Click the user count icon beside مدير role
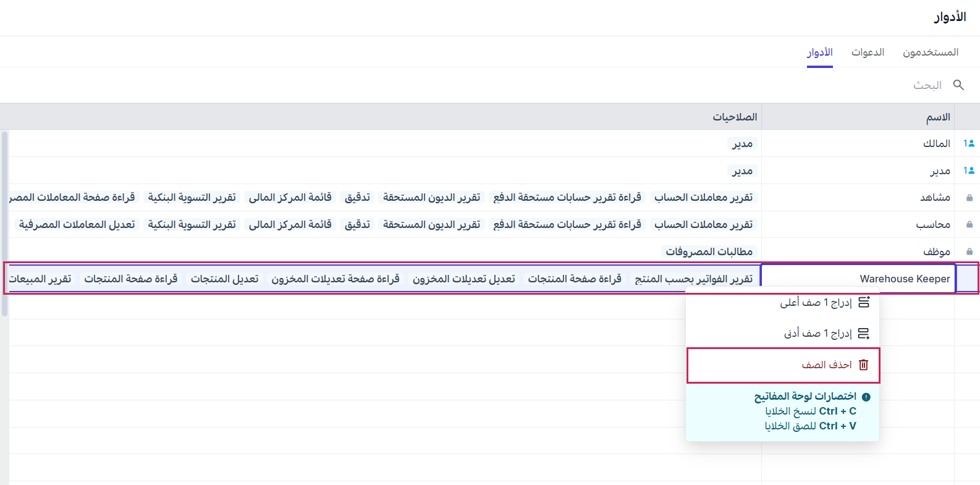980x485 pixels. pyautogui.click(x=968, y=171)
